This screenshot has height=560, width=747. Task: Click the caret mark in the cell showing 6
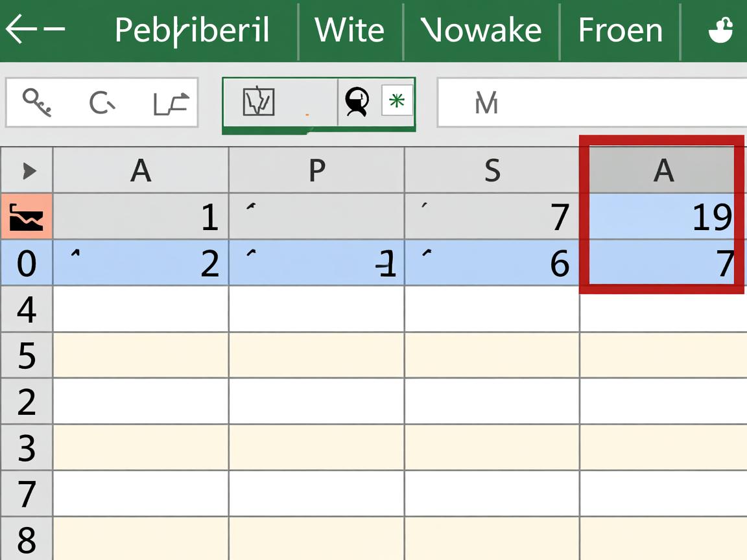425,255
